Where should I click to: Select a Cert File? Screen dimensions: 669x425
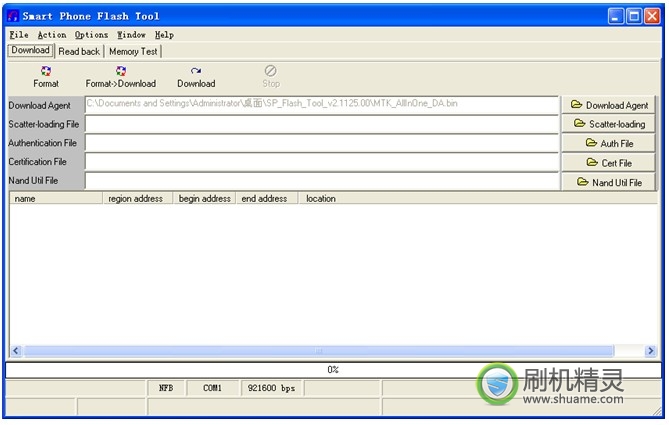pos(609,162)
